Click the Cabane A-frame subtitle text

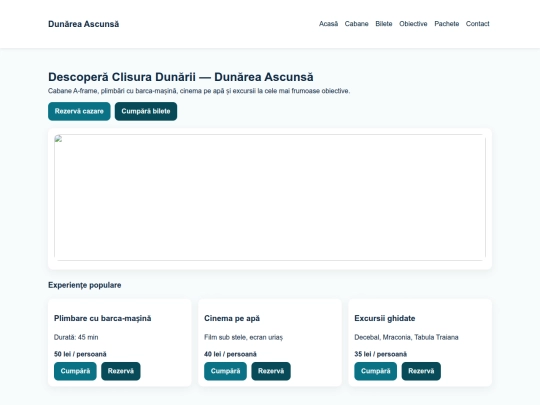199,91
